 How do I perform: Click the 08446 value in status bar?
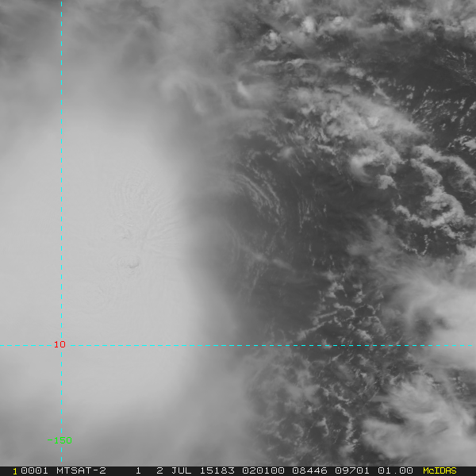pos(309,470)
